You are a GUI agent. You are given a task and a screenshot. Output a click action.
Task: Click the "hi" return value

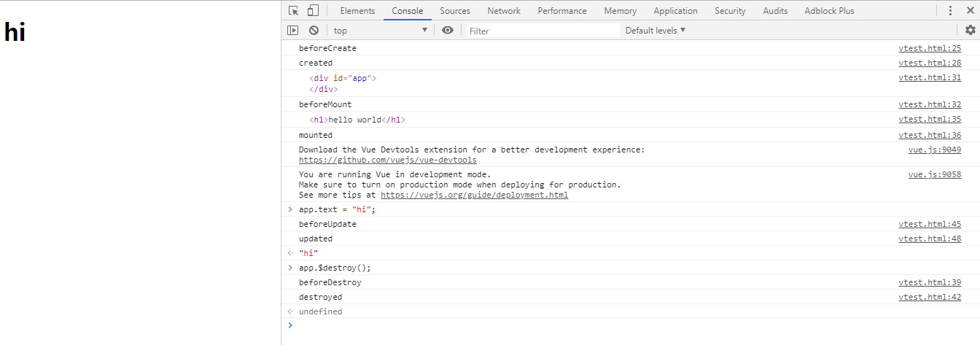click(x=308, y=253)
